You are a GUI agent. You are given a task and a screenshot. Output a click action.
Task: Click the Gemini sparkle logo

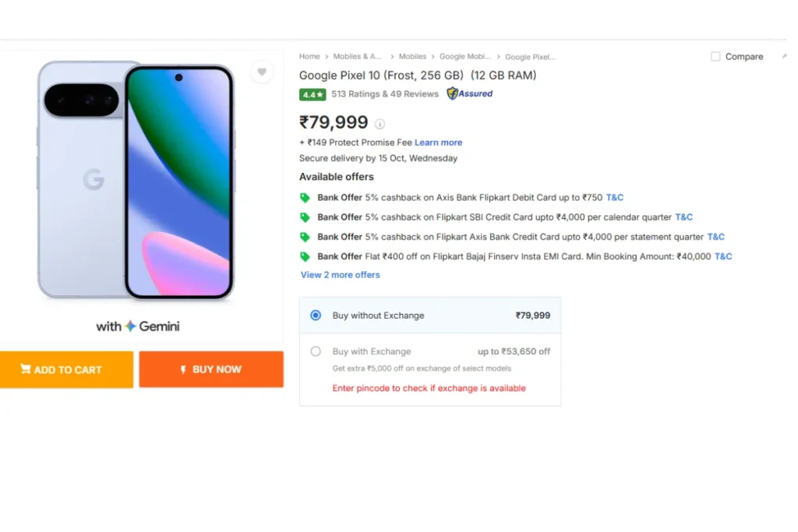[x=130, y=326]
